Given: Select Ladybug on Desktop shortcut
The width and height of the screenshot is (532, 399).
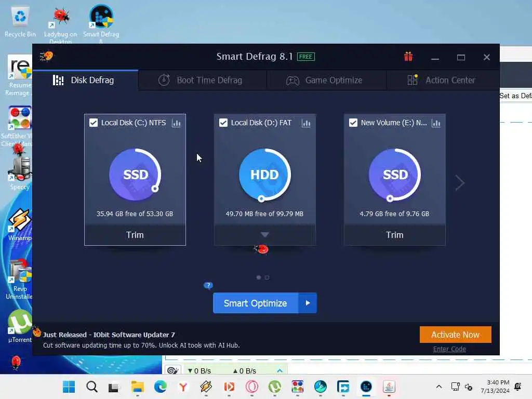Looking at the screenshot, I should (x=60, y=25).
